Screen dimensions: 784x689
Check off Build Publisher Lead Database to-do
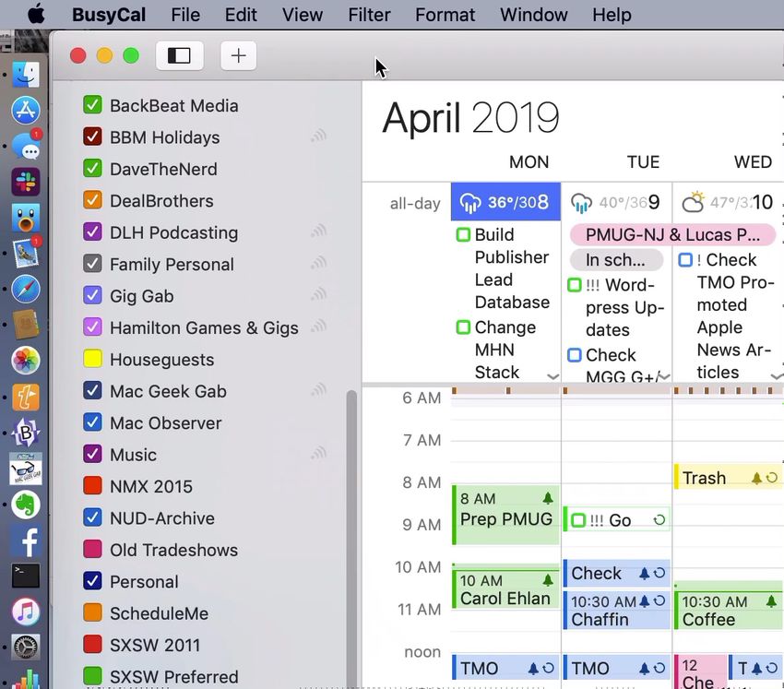[464, 234]
